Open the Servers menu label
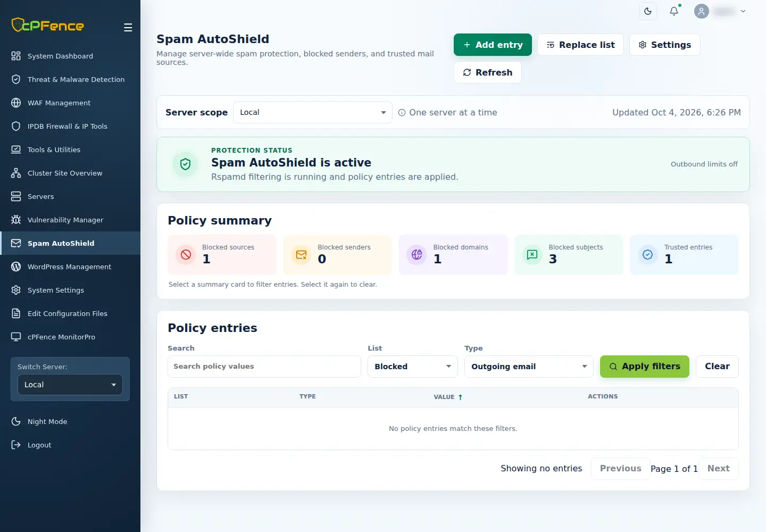The width and height of the screenshot is (766, 532). point(41,196)
